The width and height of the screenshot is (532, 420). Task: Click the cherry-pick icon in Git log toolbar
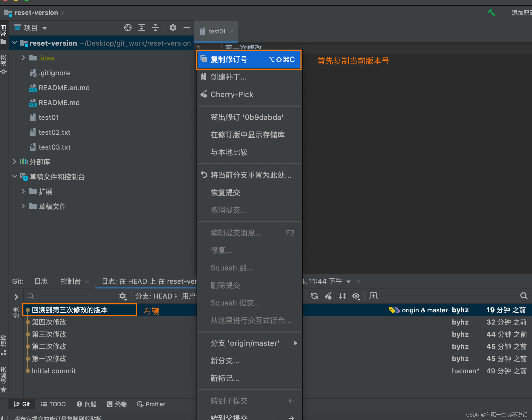(328, 296)
